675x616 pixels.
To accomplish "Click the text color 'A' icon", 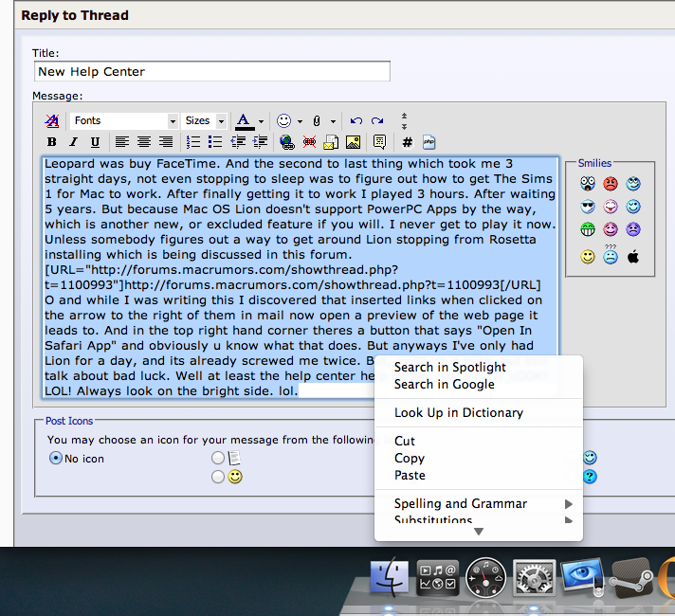I will click(x=244, y=121).
